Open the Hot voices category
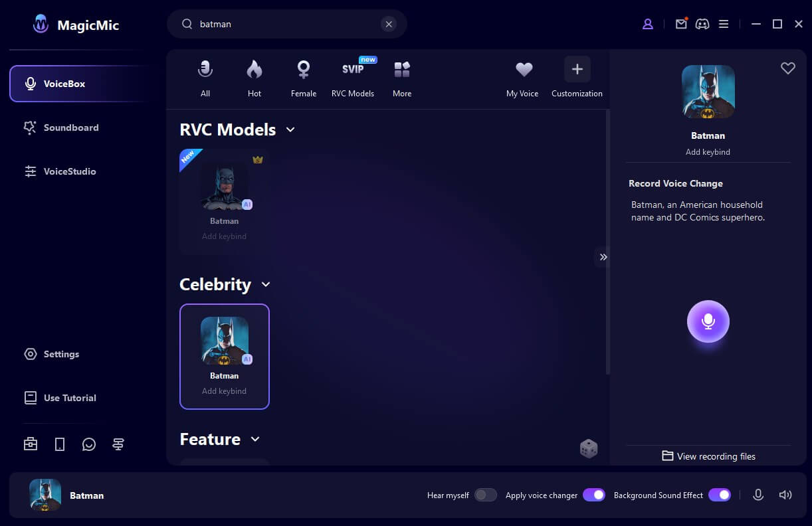The height and width of the screenshot is (526, 812). (254, 78)
